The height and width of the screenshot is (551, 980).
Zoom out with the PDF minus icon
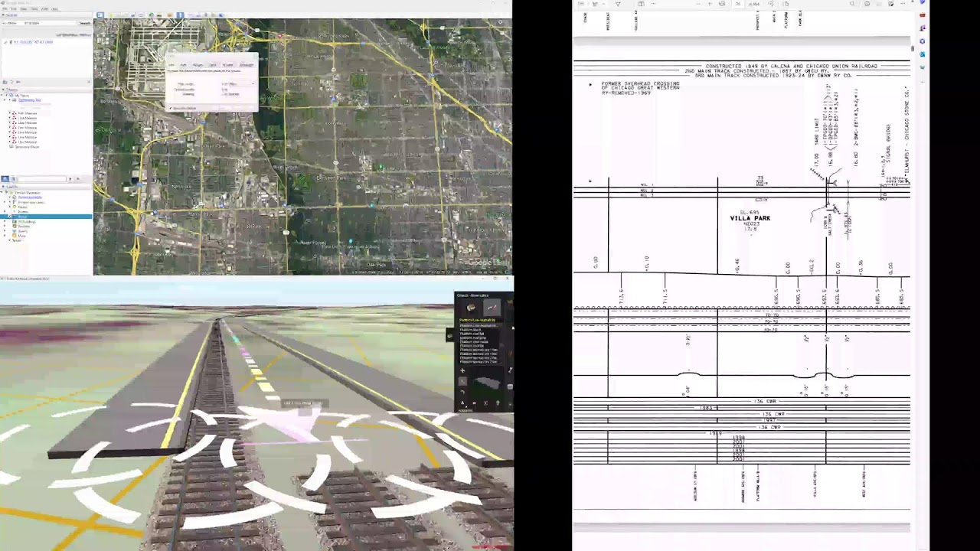(x=698, y=4)
